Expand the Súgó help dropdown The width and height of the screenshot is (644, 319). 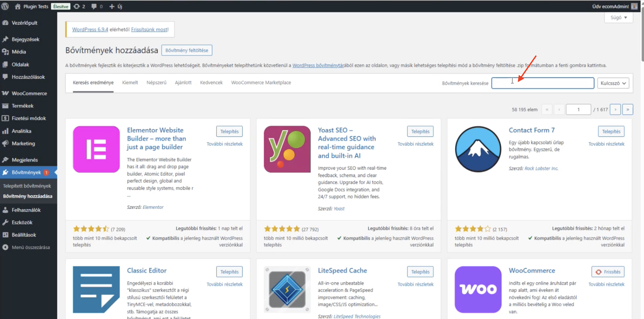coord(619,17)
